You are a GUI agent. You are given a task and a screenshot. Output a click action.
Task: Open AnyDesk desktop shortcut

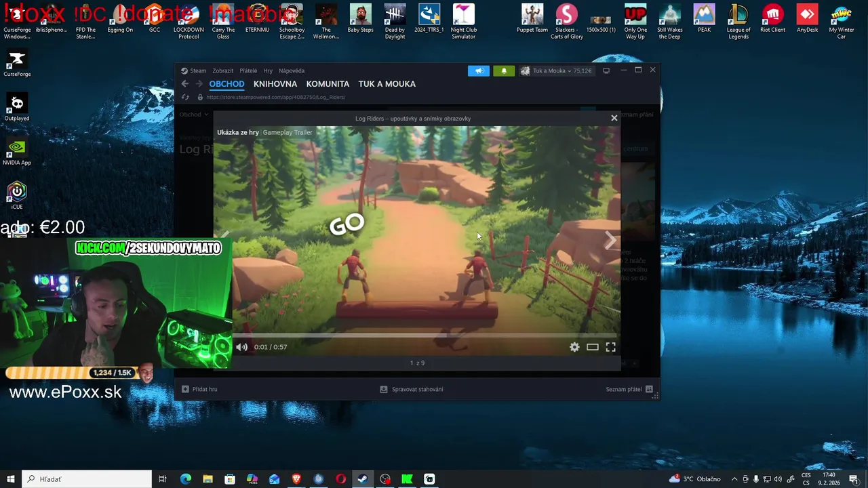pos(807,18)
